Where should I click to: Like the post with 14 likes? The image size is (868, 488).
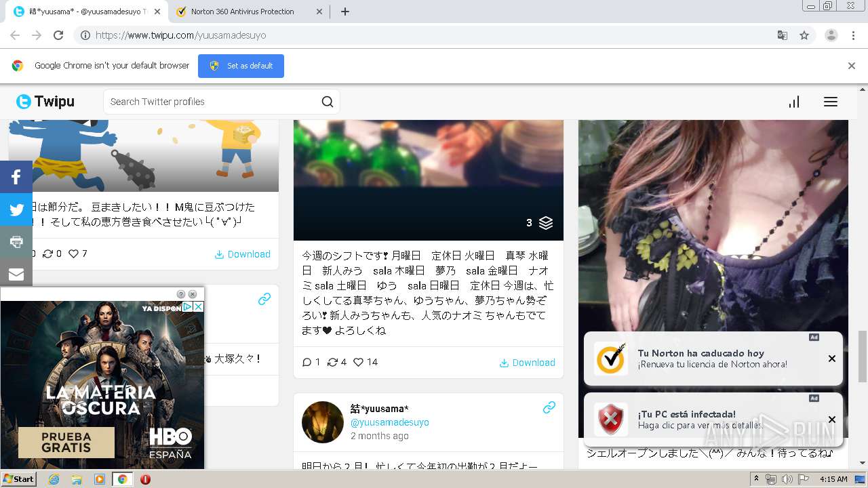tap(359, 363)
